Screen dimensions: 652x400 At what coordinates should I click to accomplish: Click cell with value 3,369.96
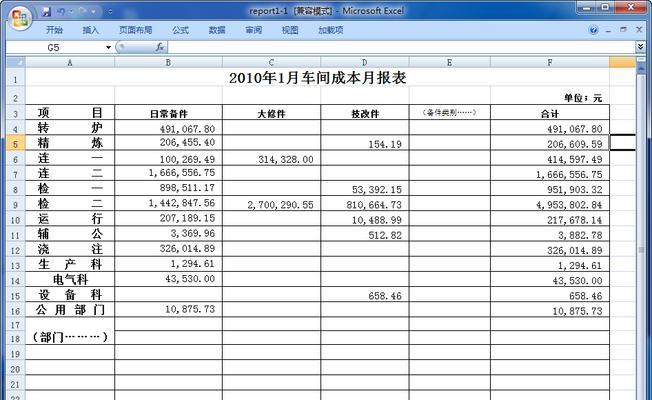click(x=168, y=234)
